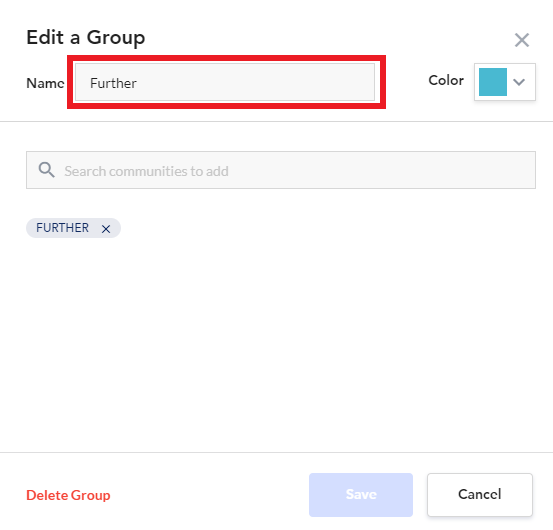This screenshot has width=553, height=530.
Task: Dismiss dialog with the top-right X icon
Action: (522, 40)
